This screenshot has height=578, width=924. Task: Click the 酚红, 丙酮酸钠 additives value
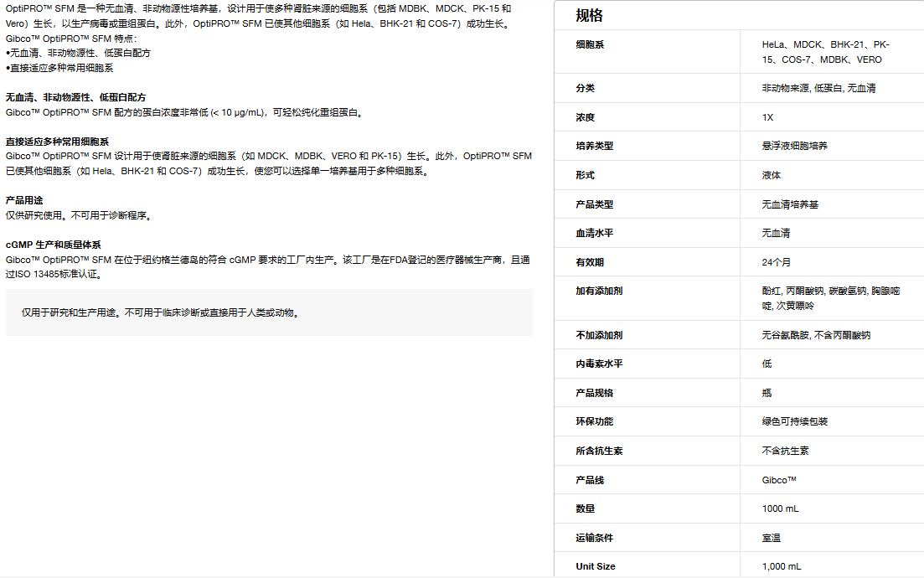click(831, 299)
